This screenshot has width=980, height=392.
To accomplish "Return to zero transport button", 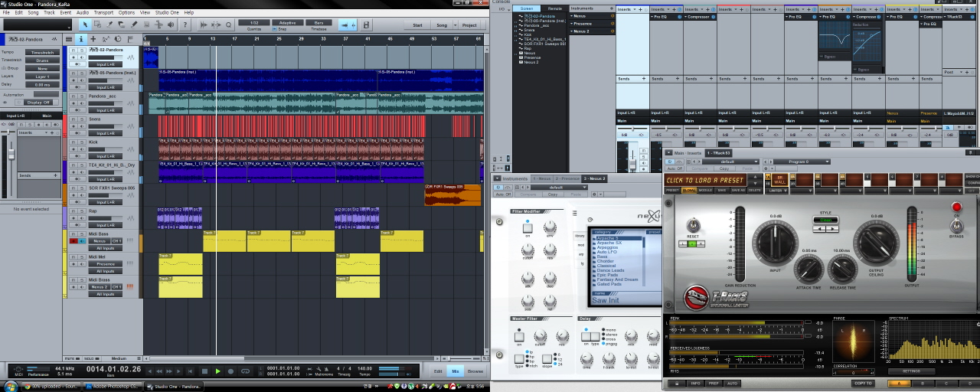I will [x=190, y=371].
